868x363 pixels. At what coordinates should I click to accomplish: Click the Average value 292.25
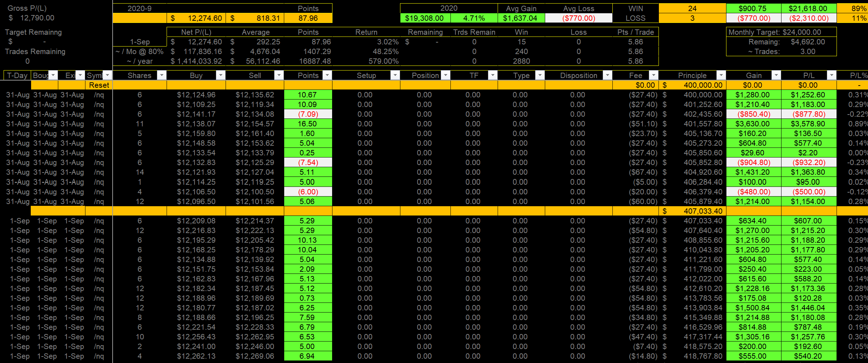coord(255,42)
